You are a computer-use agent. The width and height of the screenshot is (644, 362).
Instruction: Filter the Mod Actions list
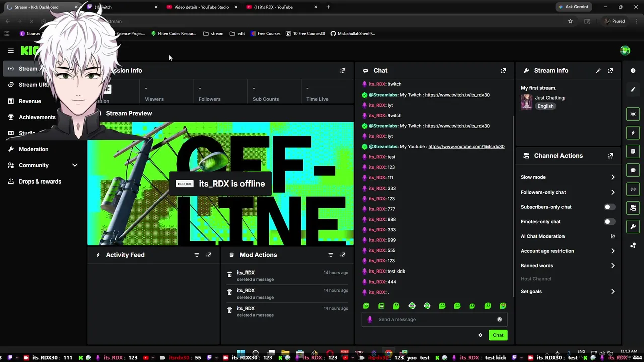pos(331,255)
